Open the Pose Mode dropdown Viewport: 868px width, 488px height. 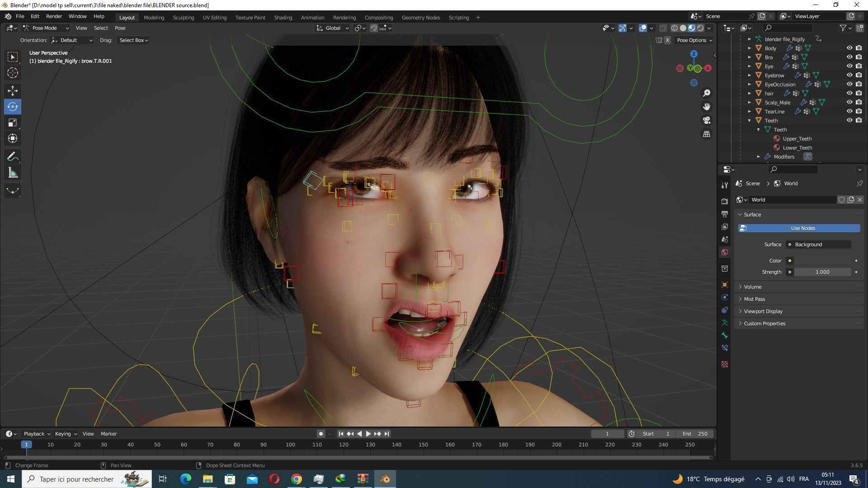[46, 28]
